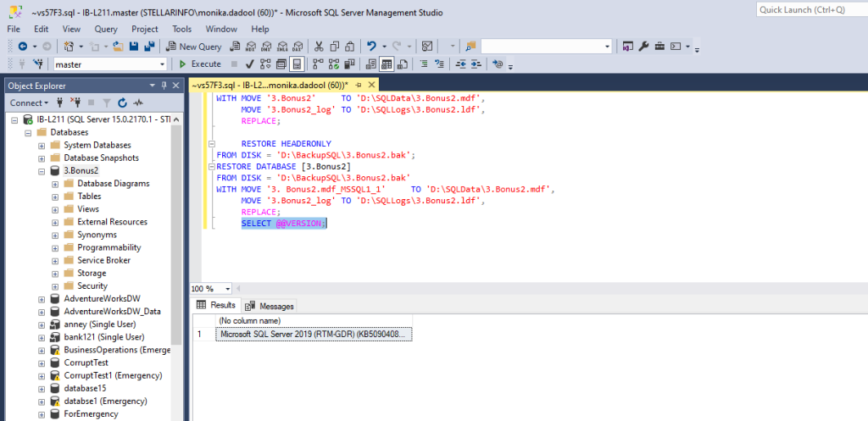Switch to the Messages tab
The height and width of the screenshot is (421, 868).
point(270,306)
